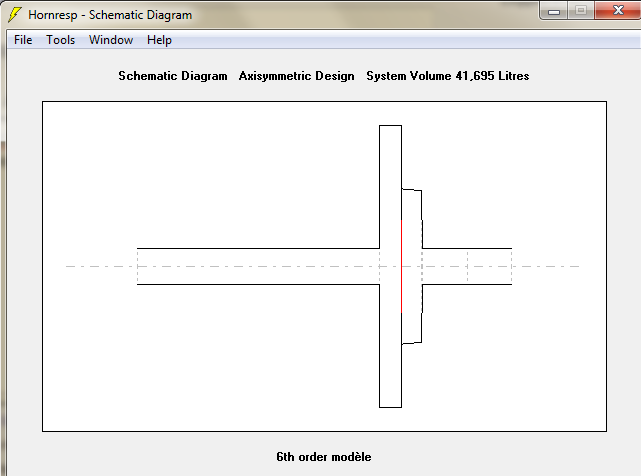Screen dimensions: 641x476
Task: Click the red driver diaphragm line
Action: [401, 267]
